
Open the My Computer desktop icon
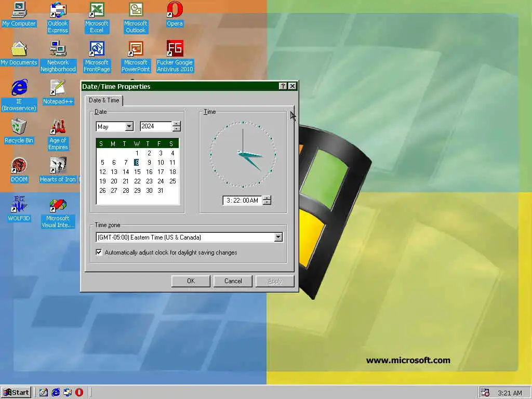[19, 14]
